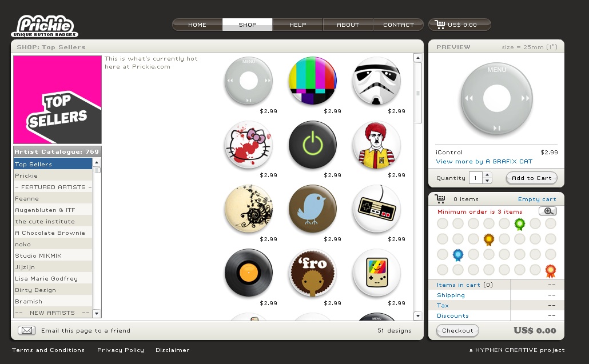Choose the vinyl record badge

(x=249, y=273)
